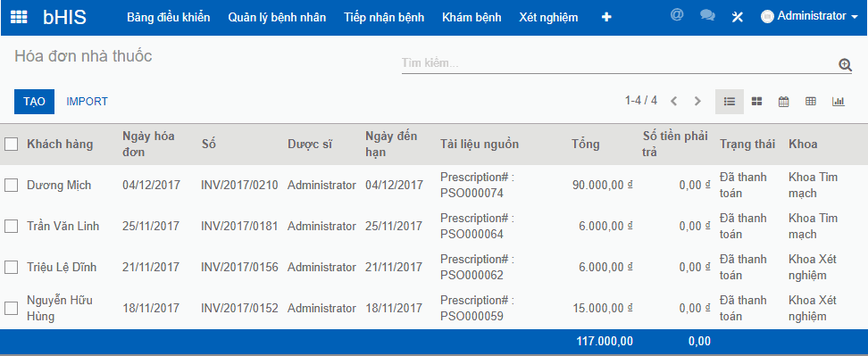Click source document PSO000062 cell
The image size is (868, 356).
coord(477,267)
